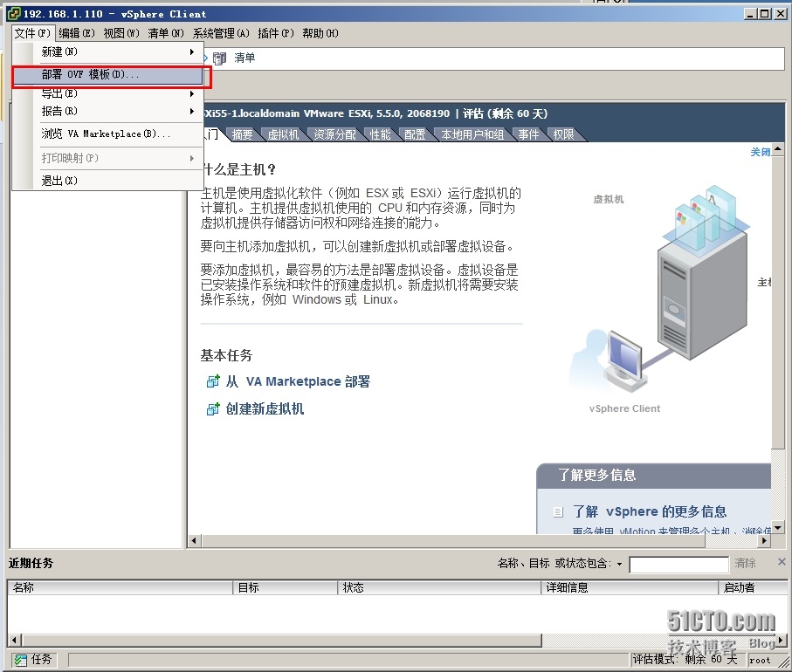Sort tasks by 详细信息 column header

pyautogui.click(x=630, y=587)
